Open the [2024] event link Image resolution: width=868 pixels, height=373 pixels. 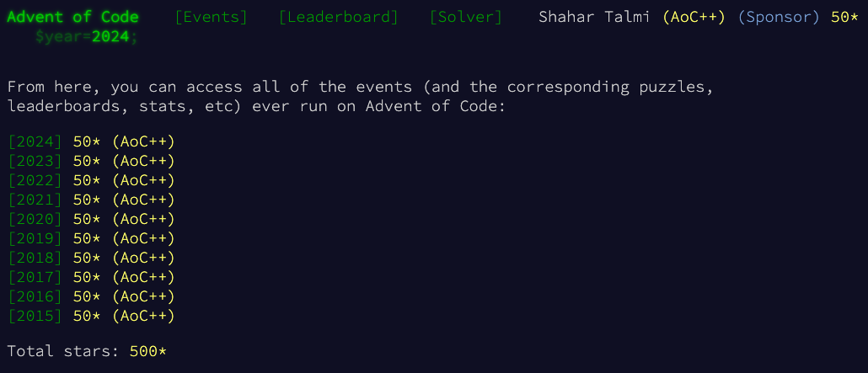click(x=35, y=142)
